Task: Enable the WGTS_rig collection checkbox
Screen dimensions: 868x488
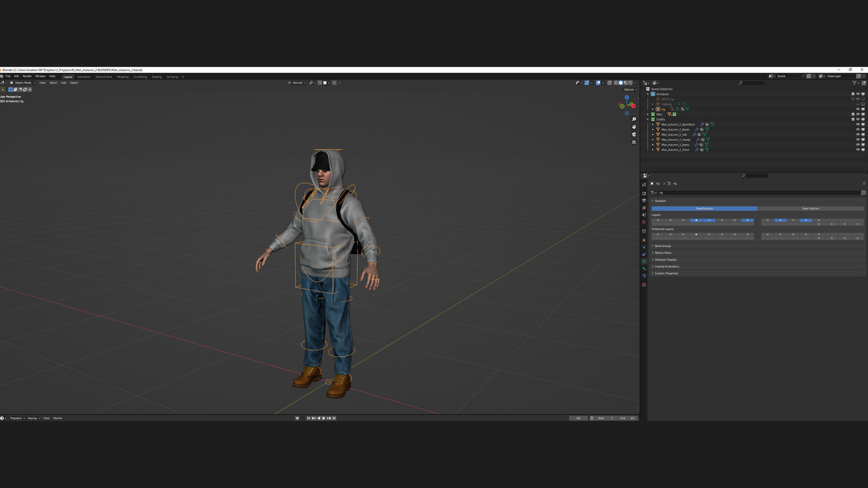Action: tap(853, 99)
